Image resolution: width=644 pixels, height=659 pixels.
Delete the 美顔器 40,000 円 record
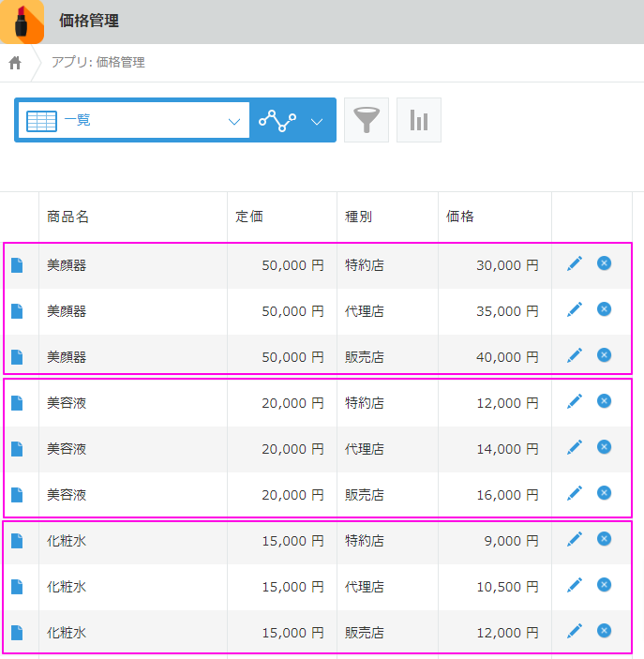click(x=604, y=355)
